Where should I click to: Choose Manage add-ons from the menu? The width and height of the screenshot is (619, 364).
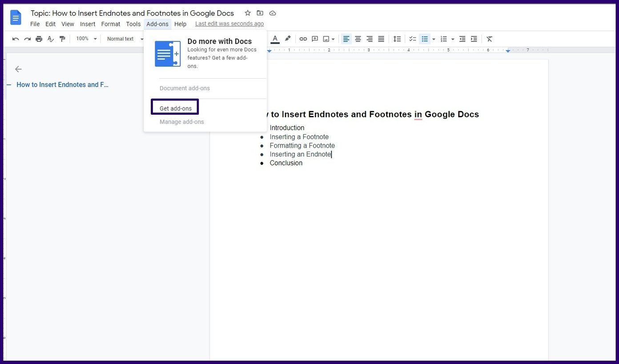pos(182,122)
